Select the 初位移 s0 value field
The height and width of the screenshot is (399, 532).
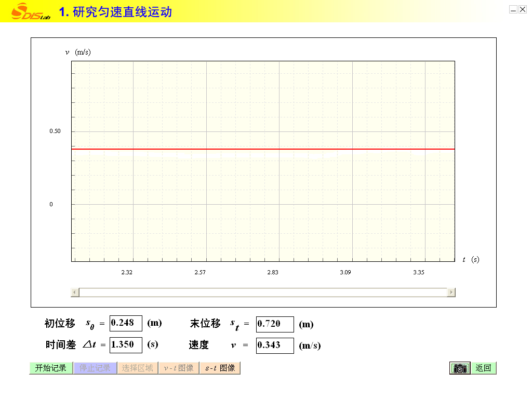[126, 323]
